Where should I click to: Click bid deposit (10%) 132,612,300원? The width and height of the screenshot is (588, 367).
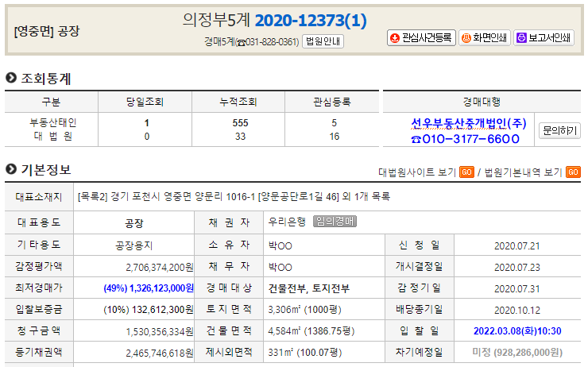tap(149, 310)
